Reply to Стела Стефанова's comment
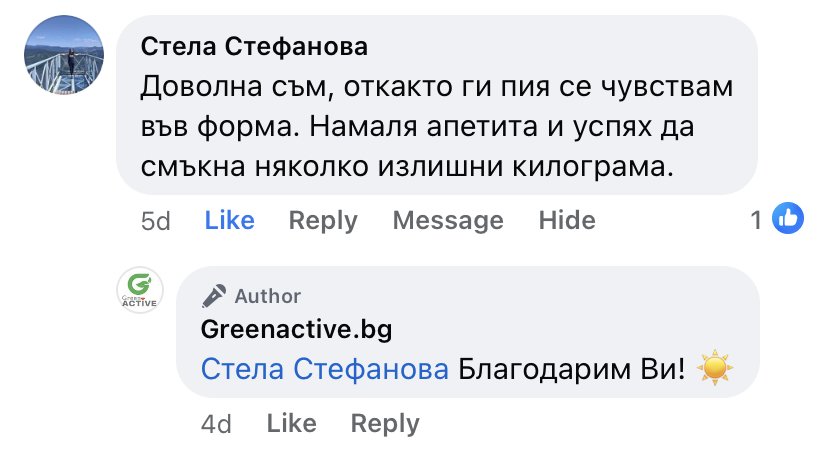This screenshot has width=828, height=451. pyautogui.click(x=323, y=221)
